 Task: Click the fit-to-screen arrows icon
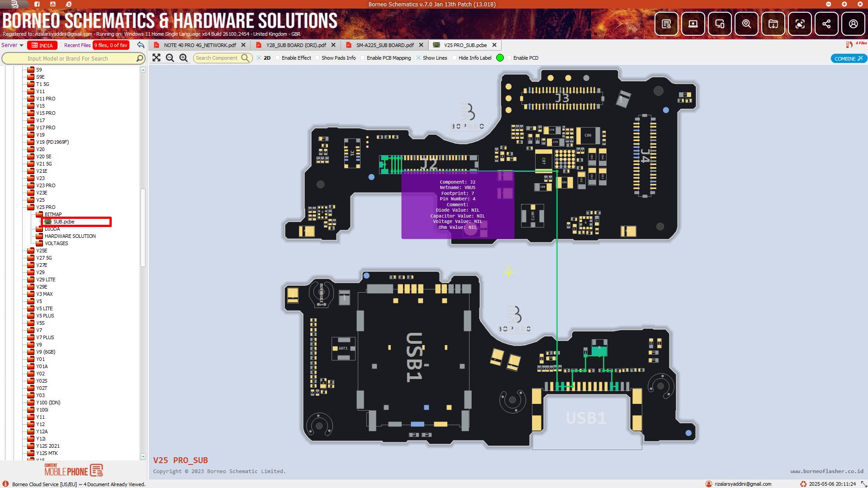click(x=157, y=58)
